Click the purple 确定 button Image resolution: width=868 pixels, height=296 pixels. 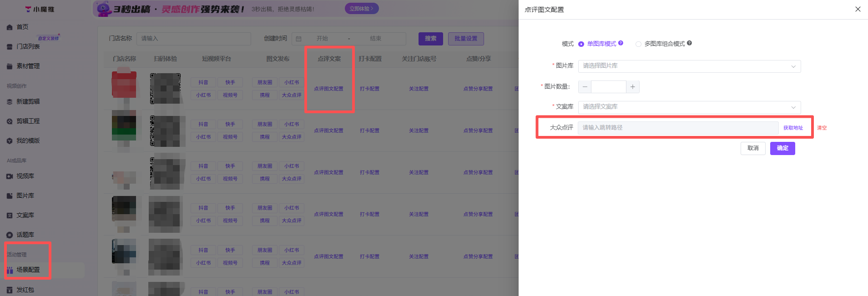tap(782, 148)
